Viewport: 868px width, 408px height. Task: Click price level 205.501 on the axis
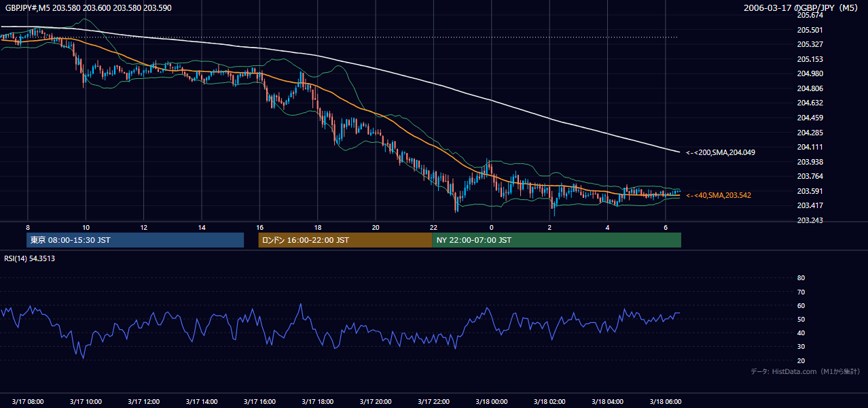coord(810,30)
